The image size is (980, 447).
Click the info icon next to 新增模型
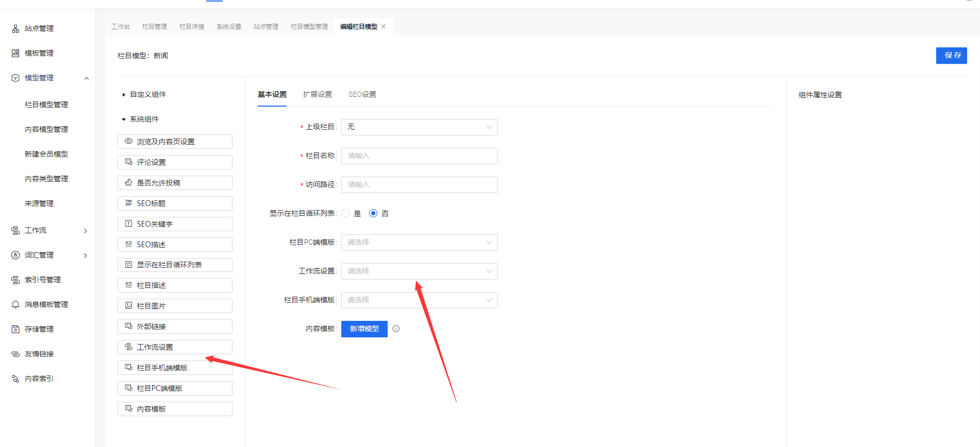click(x=396, y=329)
